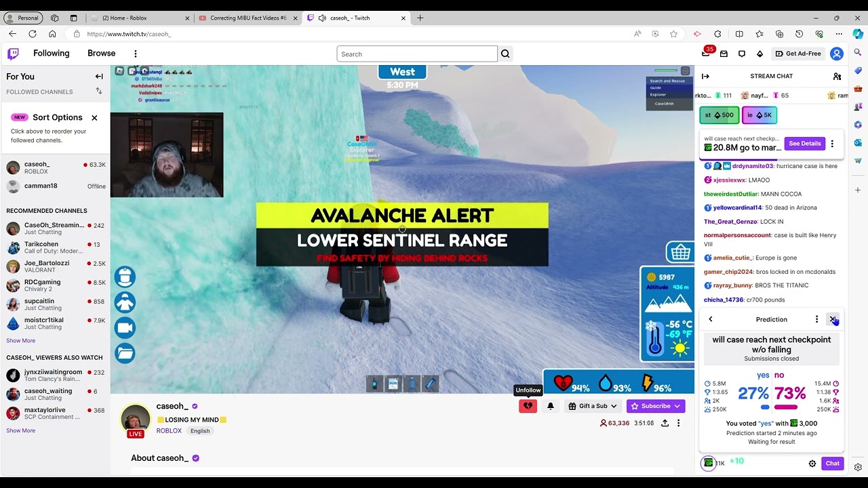
Task: Open maxtaylorlive channel
Action: tap(55, 413)
